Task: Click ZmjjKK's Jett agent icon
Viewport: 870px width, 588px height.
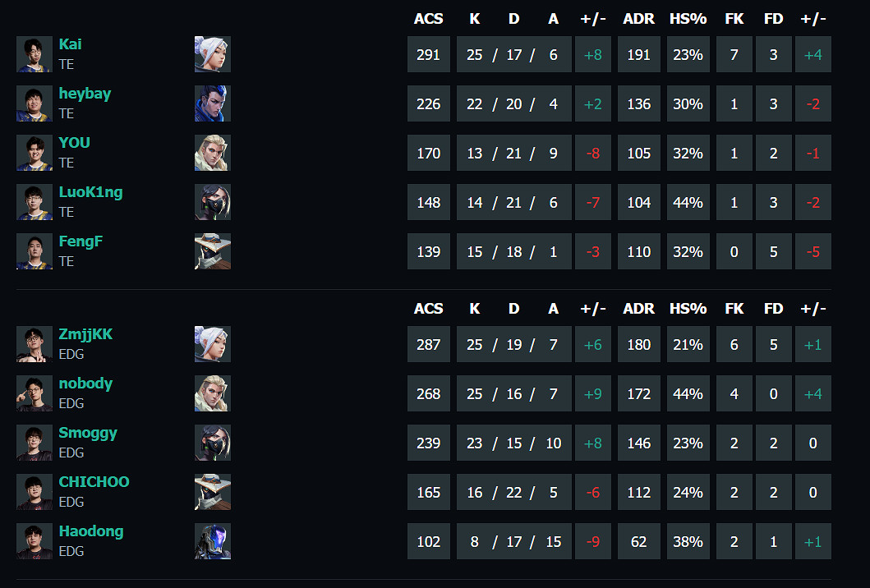Action: coord(213,344)
